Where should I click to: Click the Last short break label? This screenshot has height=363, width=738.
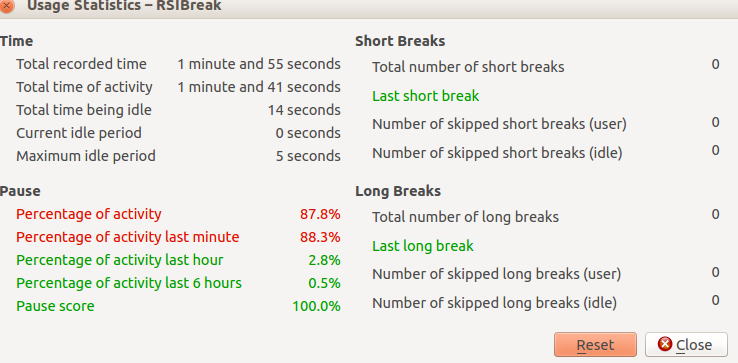[425, 96]
